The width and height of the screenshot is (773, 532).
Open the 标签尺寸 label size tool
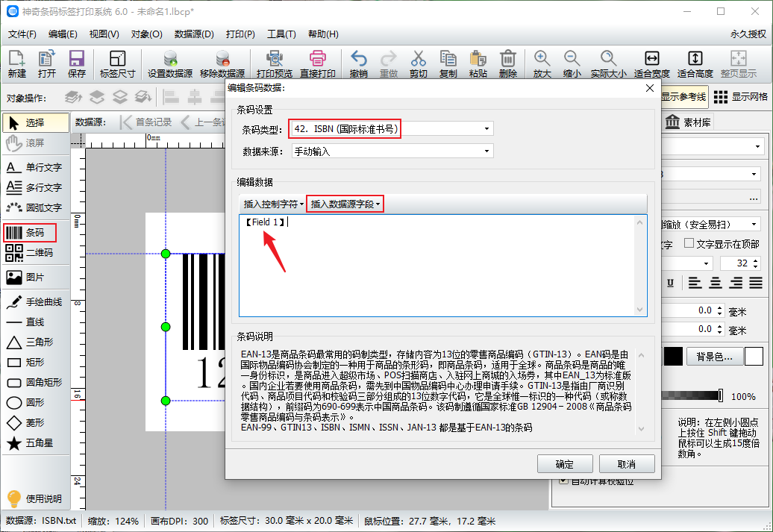point(117,64)
